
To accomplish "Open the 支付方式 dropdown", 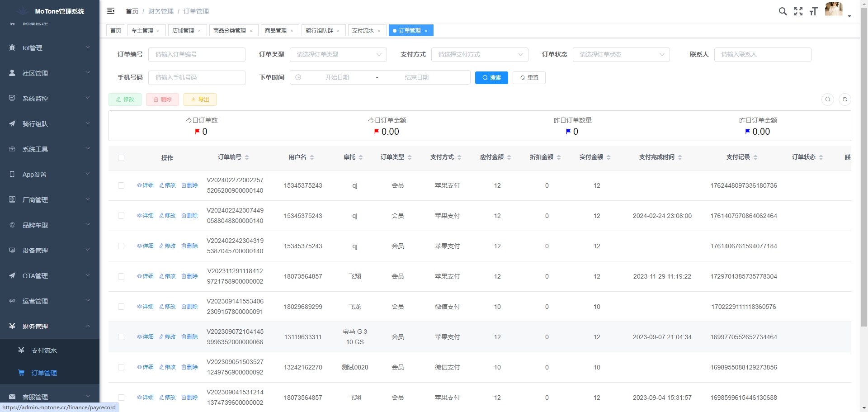I will click(480, 55).
